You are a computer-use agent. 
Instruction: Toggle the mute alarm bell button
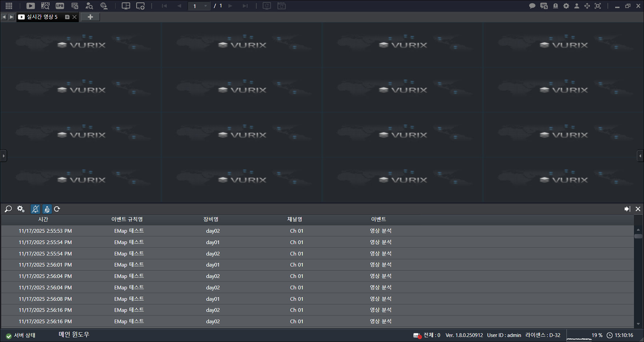click(x=35, y=209)
